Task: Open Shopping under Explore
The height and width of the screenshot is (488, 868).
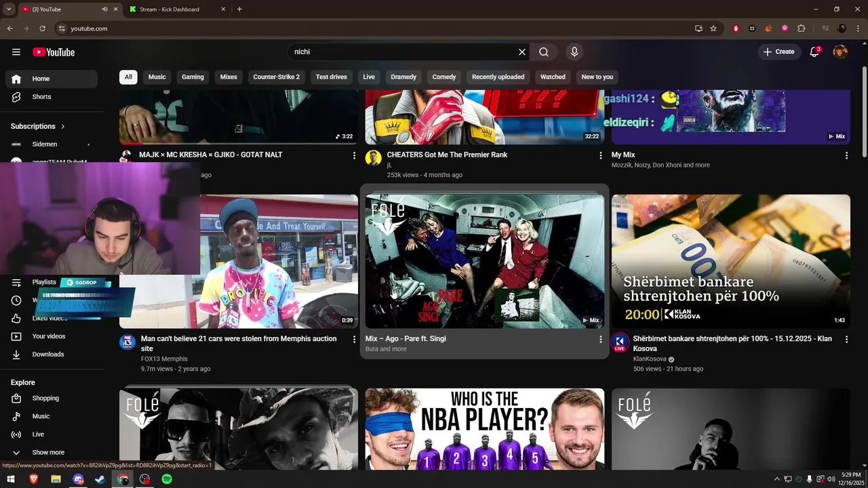Action: [52, 399]
